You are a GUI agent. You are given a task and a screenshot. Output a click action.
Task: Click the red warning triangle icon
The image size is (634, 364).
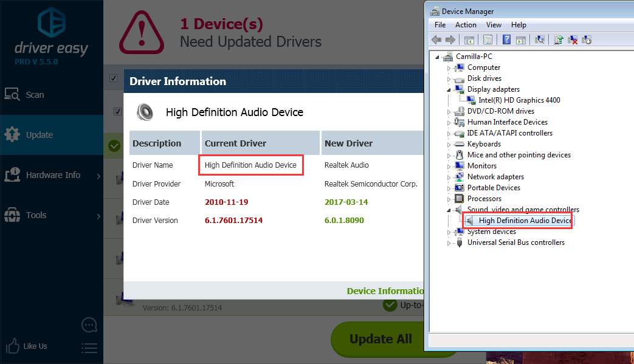coord(142,33)
